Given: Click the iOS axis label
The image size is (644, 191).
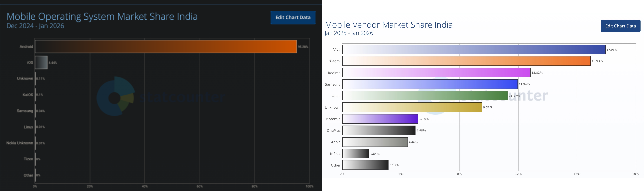Looking at the screenshot, I should (x=30, y=62).
